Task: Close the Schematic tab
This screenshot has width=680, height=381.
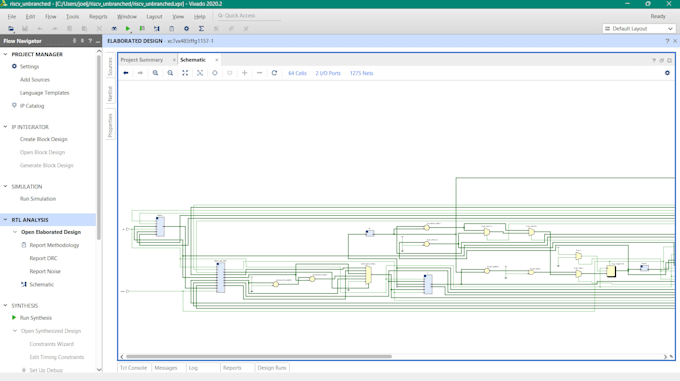Action: 217,60
